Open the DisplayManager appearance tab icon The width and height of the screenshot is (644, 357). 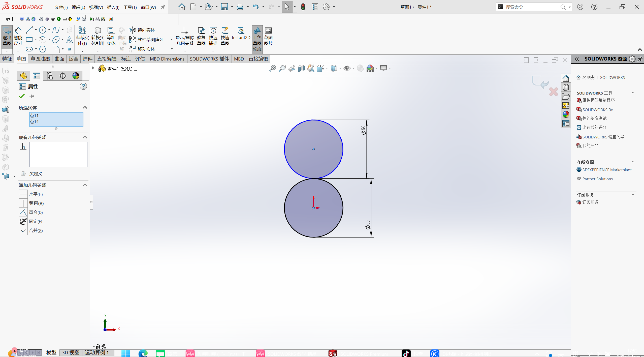(76, 76)
